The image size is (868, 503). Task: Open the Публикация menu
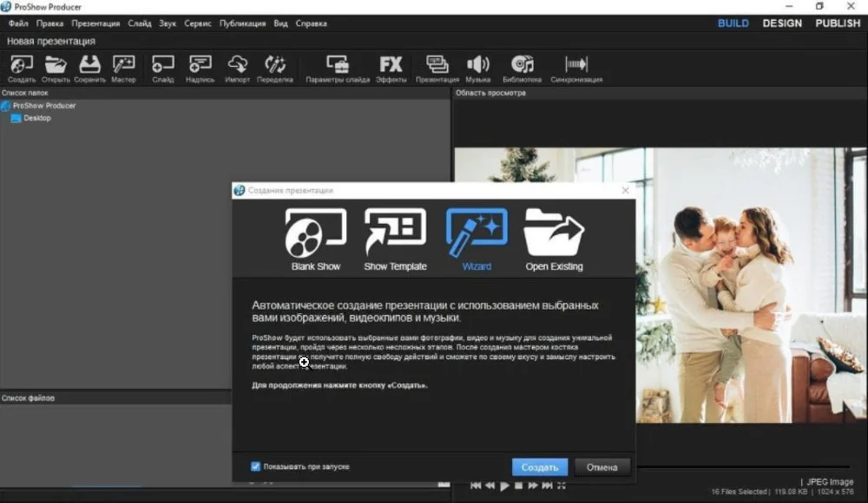pos(242,23)
